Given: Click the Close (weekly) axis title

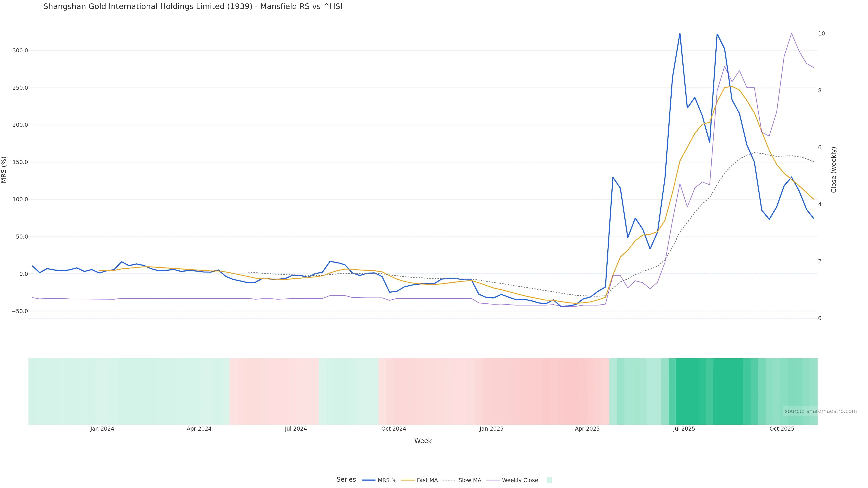Looking at the screenshot, I should [834, 170].
